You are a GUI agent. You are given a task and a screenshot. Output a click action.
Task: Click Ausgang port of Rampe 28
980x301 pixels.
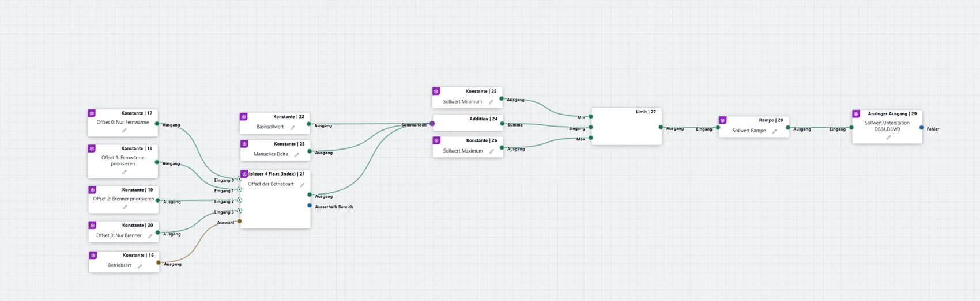pos(788,128)
